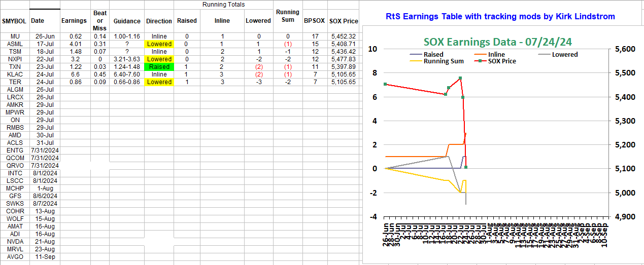Click the Guidance column header

click(127, 21)
